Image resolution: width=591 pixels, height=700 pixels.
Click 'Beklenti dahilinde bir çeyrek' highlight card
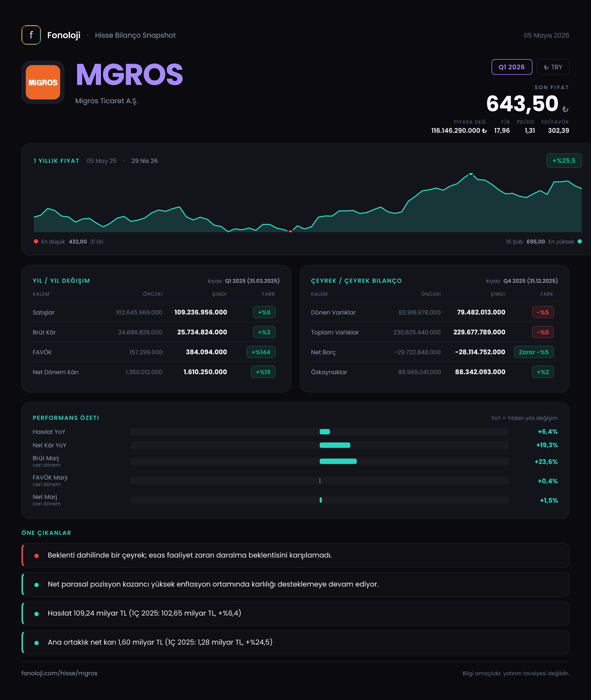pos(295,555)
